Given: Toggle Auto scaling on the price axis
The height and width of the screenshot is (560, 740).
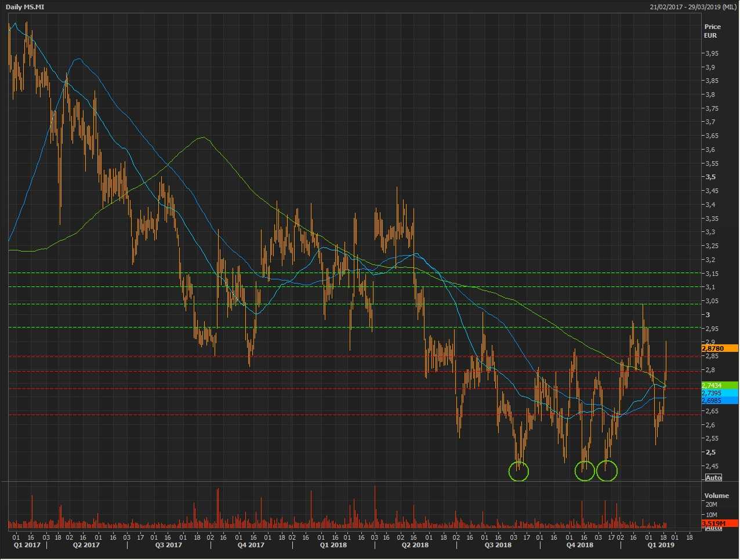Looking at the screenshot, I should (x=713, y=478).
